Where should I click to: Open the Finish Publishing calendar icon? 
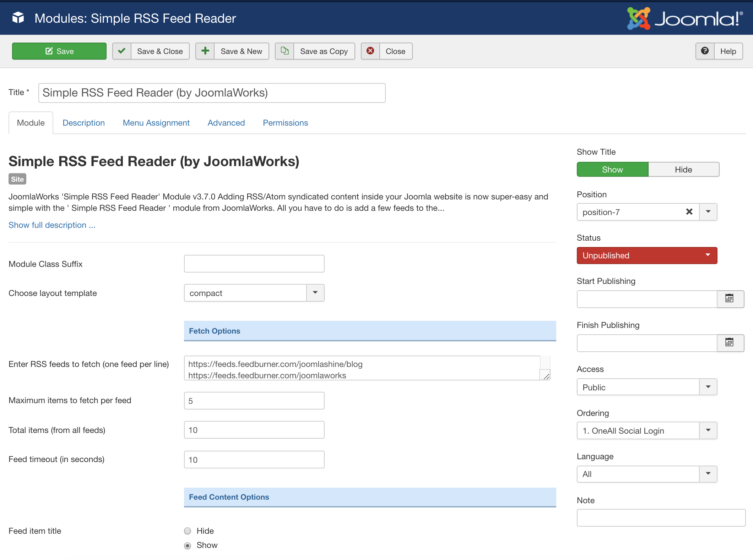pyautogui.click(x=730, y=343)
